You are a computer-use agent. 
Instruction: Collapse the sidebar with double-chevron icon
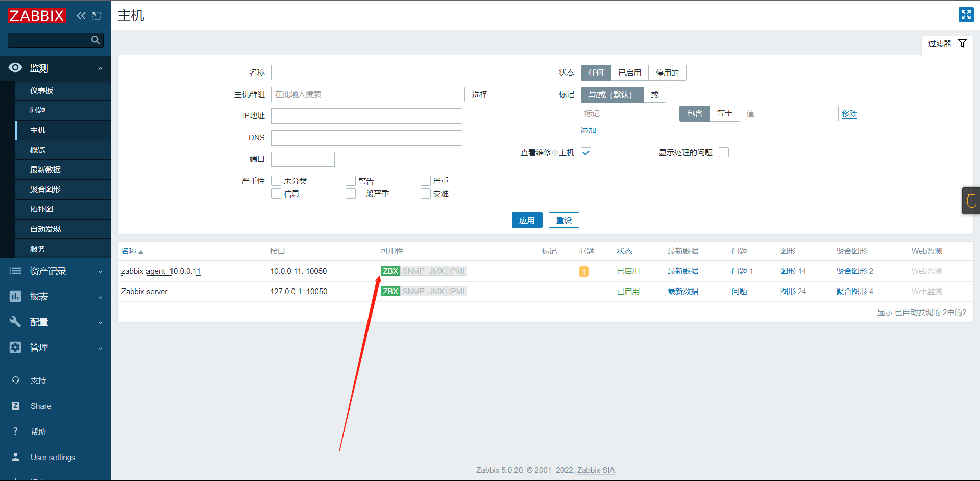coord(81,16)
